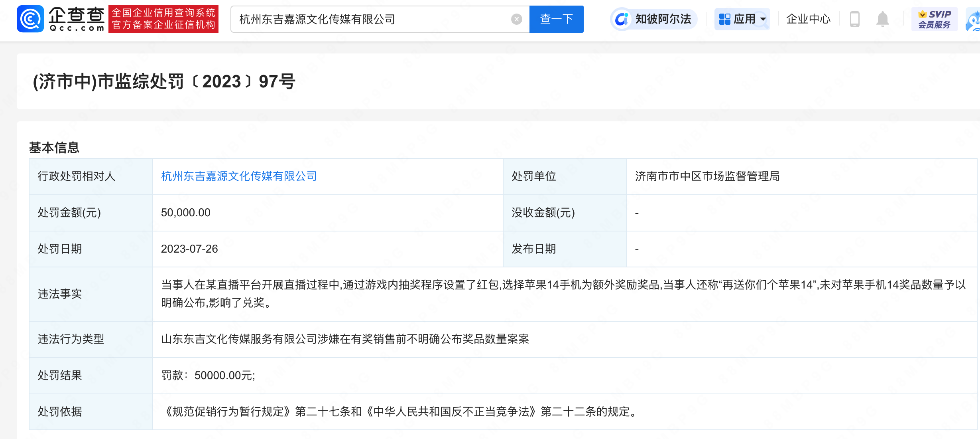Click the user avatar icon
980x439 pixels.
[x=973, y=20]
